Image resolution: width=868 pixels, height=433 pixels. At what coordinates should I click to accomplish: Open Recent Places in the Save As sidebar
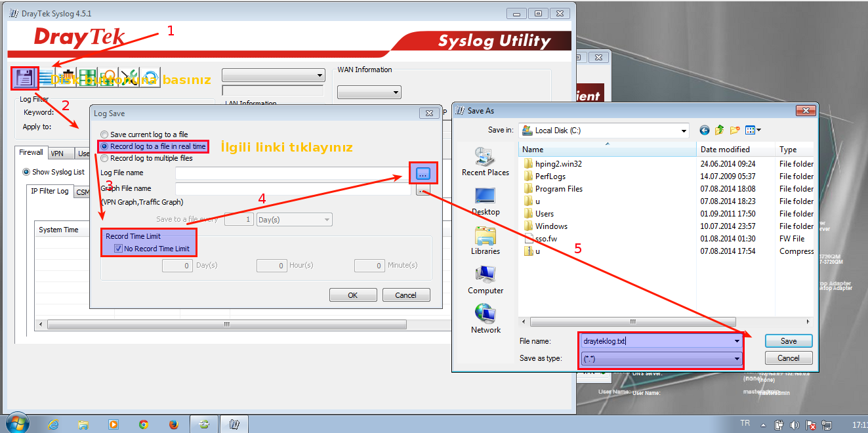(x=485, y=162)
